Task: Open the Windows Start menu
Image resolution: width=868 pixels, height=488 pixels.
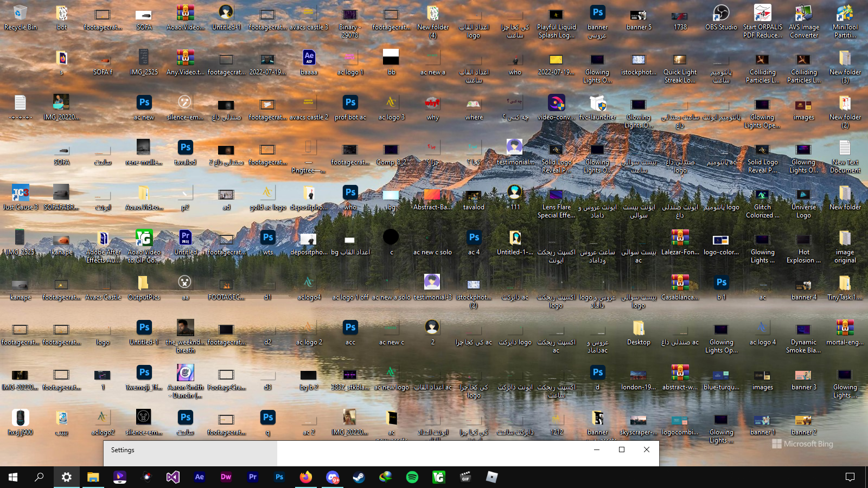Action: tap(13, 477)
